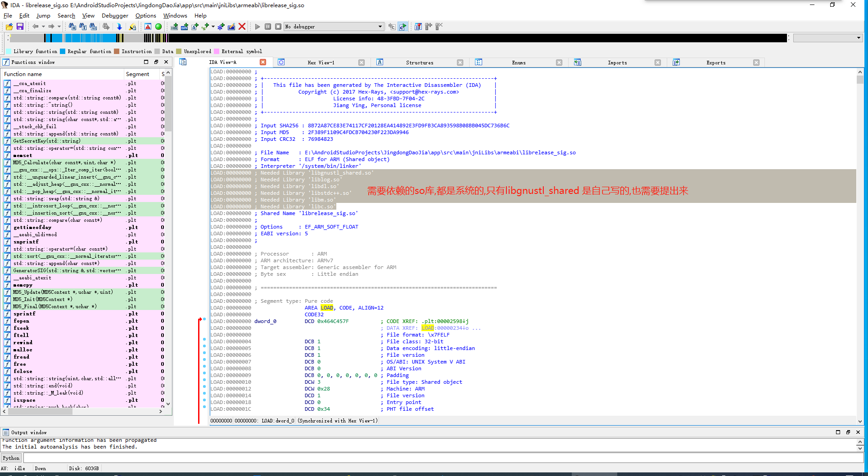Close the IDA View-A tab

263,62
